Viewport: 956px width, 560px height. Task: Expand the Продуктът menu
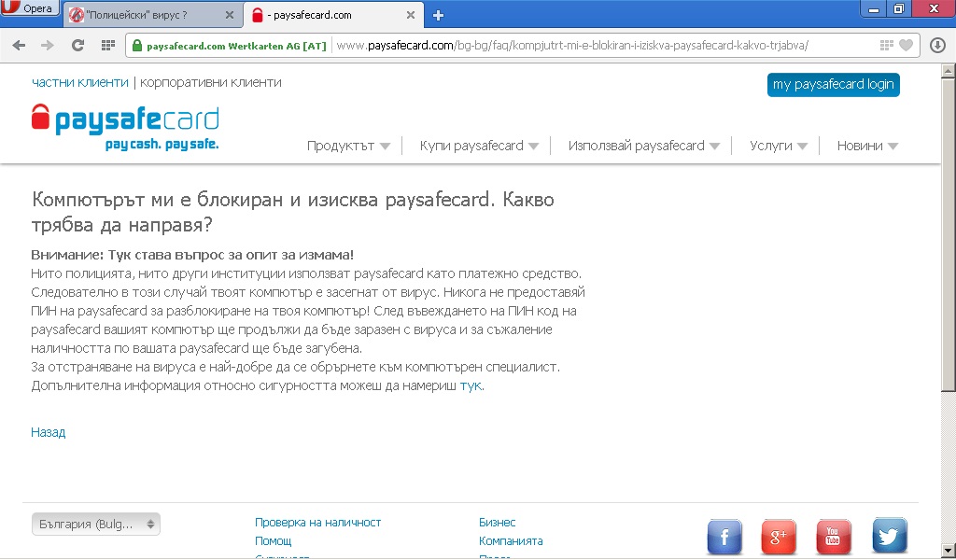point(348,146)
